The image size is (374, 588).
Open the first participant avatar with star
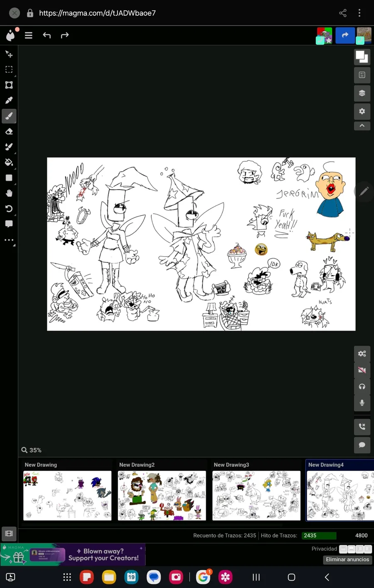pos(325,36)
